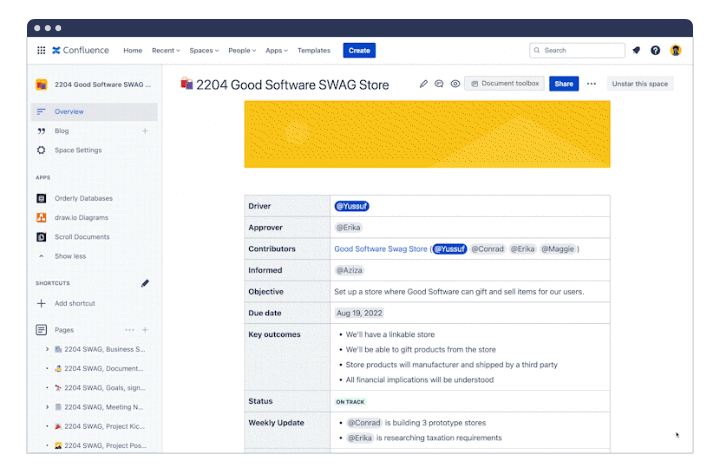Click the @Maggie mention in Contributors row
The width and height of the screenshot is (720, 471).
[557, 249]
